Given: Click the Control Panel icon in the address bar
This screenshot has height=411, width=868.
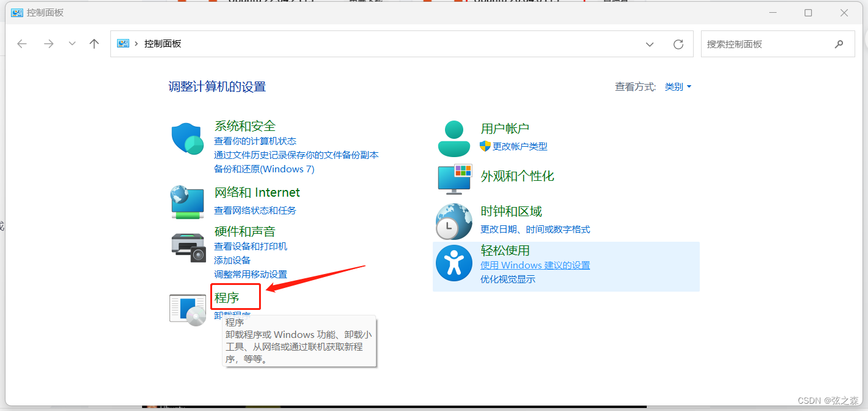Looking at the screenshot, I should [x=123, y=44].
